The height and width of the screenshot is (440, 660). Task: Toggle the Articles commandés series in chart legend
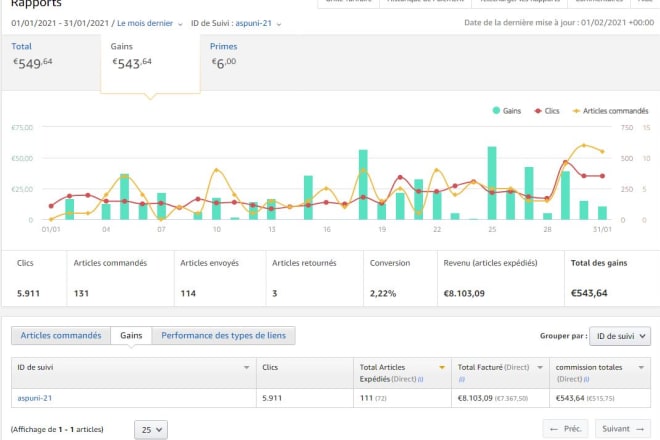(610, 111)
